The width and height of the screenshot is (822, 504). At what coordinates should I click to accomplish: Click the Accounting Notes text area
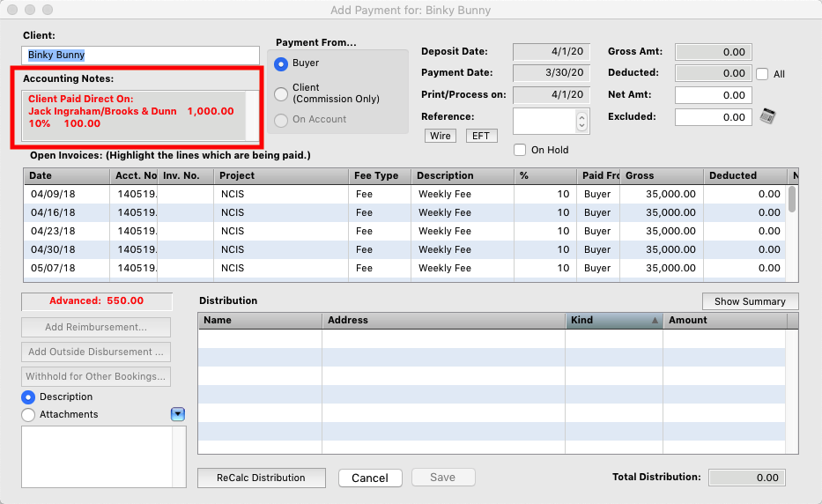(134, 115)
